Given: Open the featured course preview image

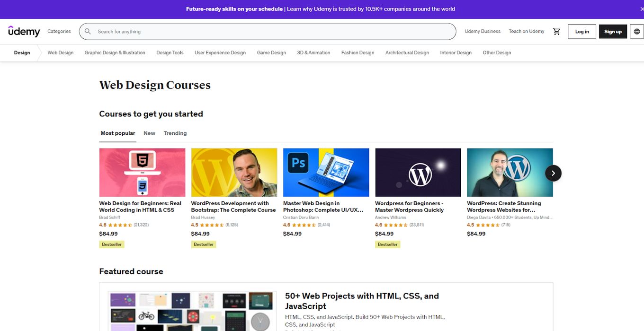Looking at the screenshot, I should pyautogui.click(x=192, y=311).
